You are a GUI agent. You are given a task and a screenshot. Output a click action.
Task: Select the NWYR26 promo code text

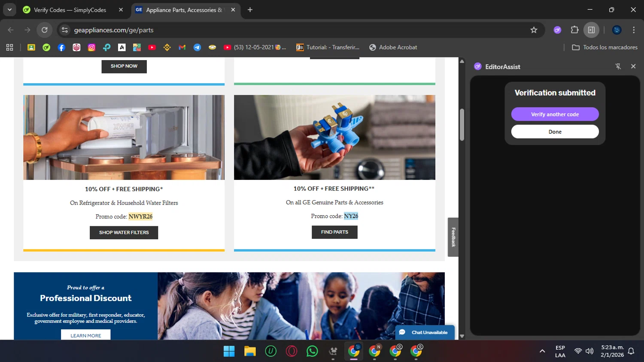click(x=140, y=216)
